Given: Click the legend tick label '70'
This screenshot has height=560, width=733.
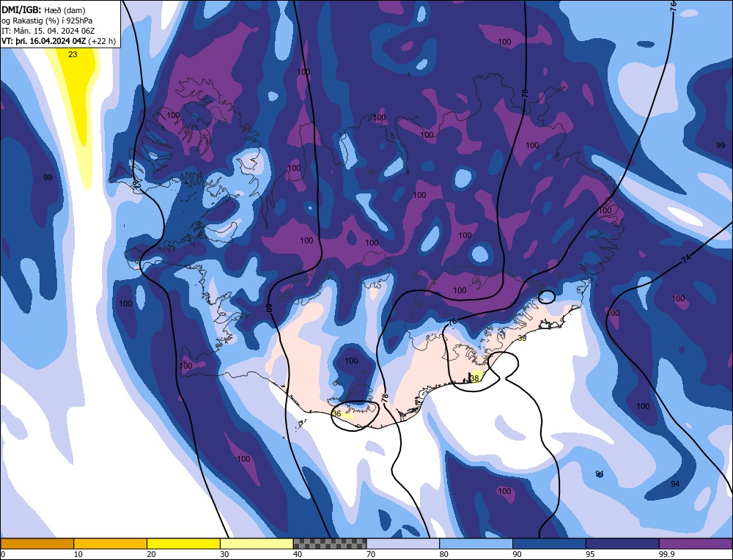Looking at the screenshot, I should 371,554.
